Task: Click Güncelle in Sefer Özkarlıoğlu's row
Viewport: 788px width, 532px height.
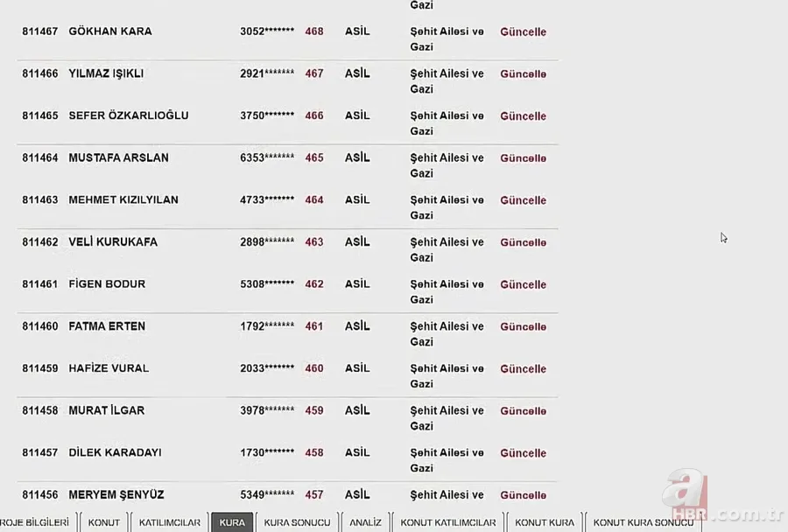Action: click(x=523, y=116)
